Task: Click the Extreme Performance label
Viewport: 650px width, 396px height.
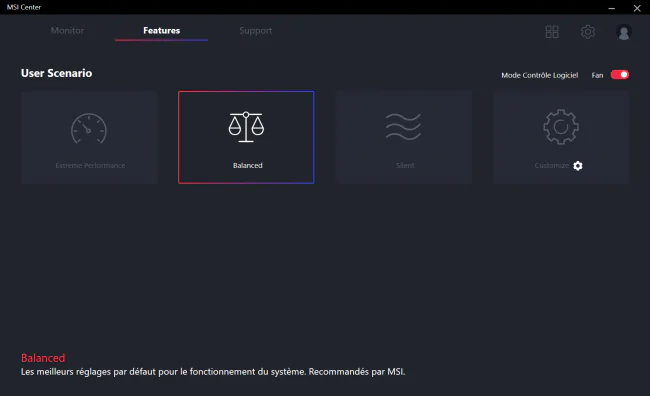Action: (90, 165)
